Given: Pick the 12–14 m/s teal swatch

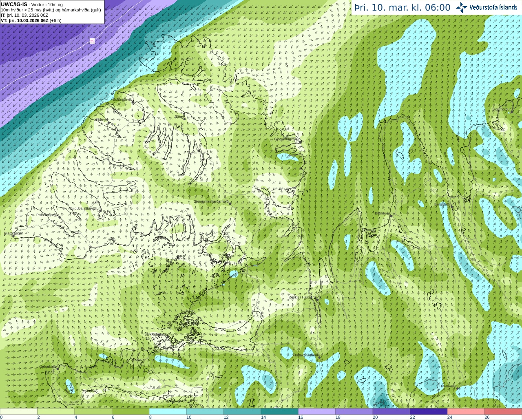Looking at the screenshot, I should [242, 411].
